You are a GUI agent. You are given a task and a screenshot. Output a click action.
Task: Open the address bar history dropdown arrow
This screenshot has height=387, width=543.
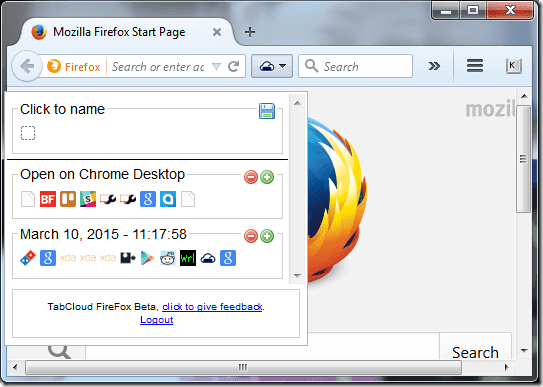coord(216,66)
